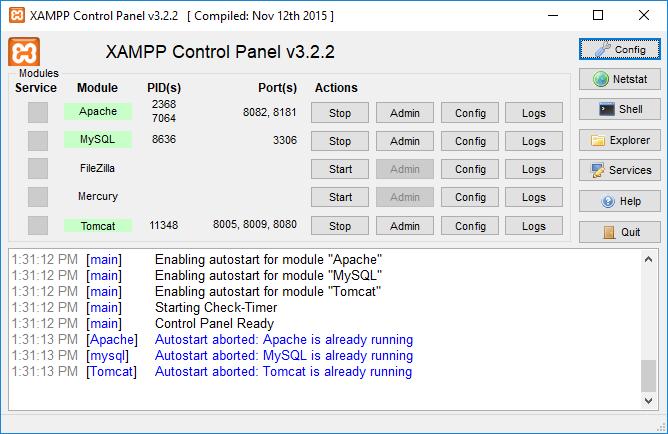Quit XAMPP via door icon
This screenshot has height=434, width=668.
click(619, 232)
